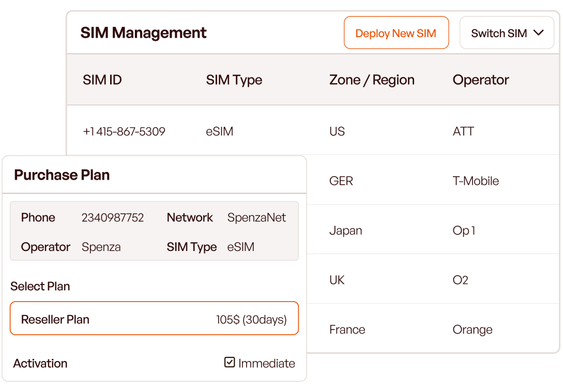
Task: Click the Purchase Plan panel title
Action: [x=62, y=175]
